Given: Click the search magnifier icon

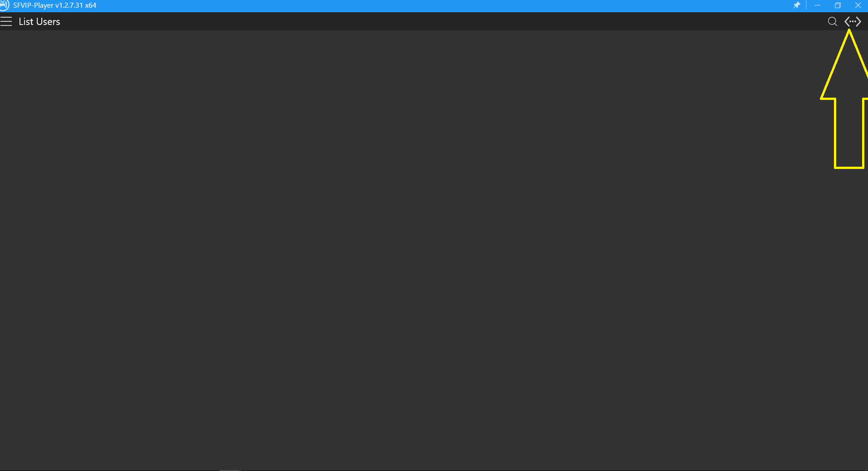Looking at the screenshot, I should 832,21.
